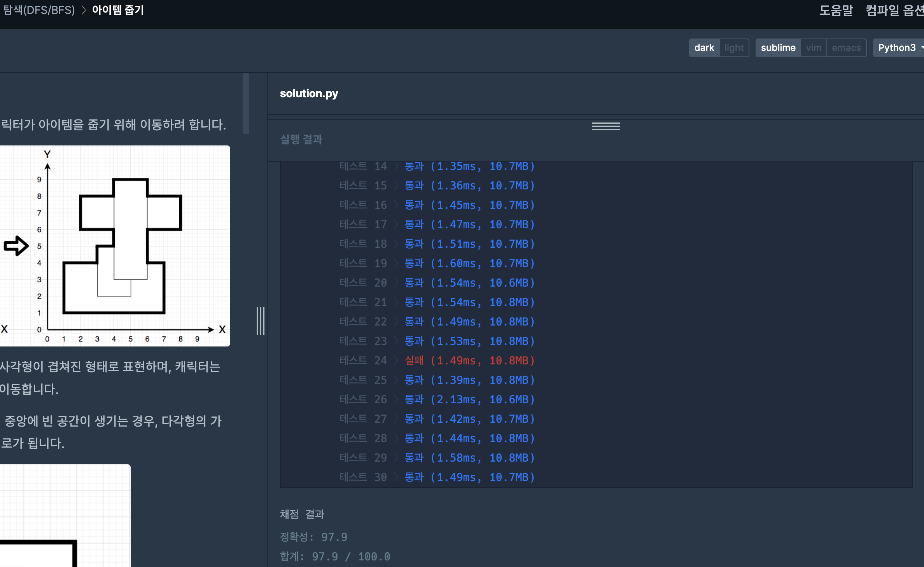This screenshot has height=567, width=924.
Task: Click 테스트 23 result with 1.53ms
Action: pyautogui.click(x=437, y=341)
